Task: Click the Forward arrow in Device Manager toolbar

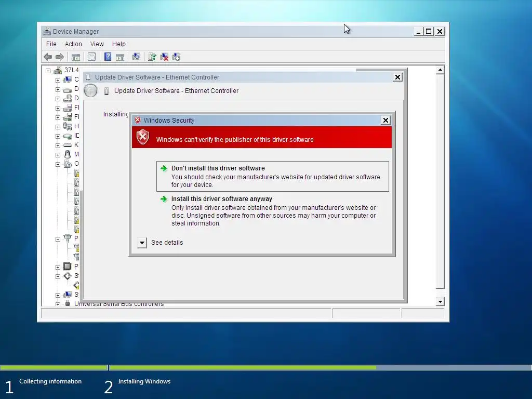Action: pyautogui.click(x=60, y=57)
